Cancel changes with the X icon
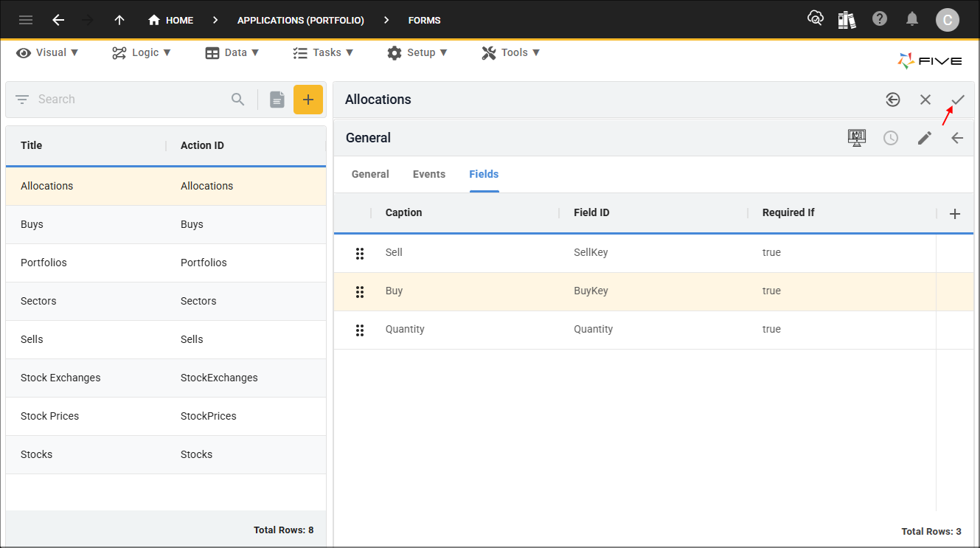Image resolution: width=980 pixels, height=548 pixels. (x=925, y=100)
